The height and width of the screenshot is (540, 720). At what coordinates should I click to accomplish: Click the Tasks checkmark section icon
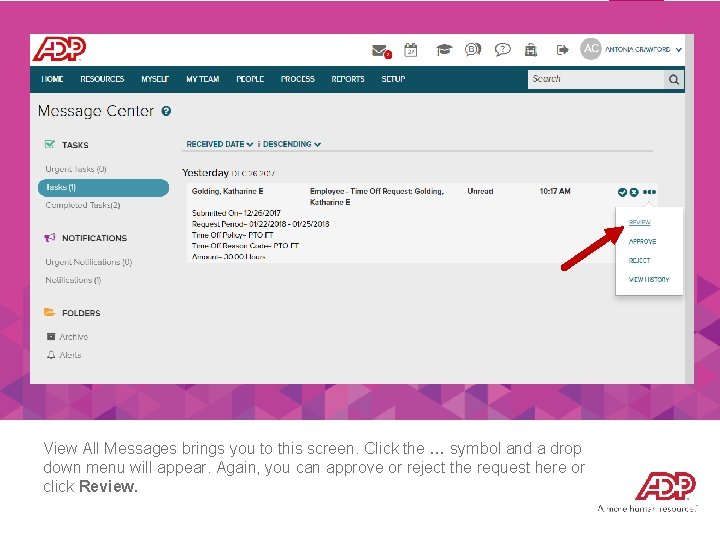[x=50, y=144]
